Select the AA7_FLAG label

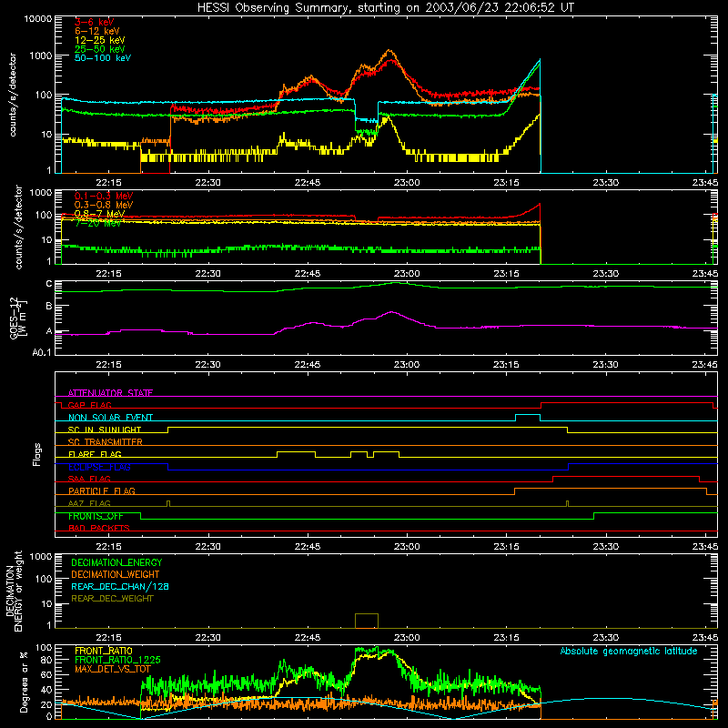coord(89,503)
